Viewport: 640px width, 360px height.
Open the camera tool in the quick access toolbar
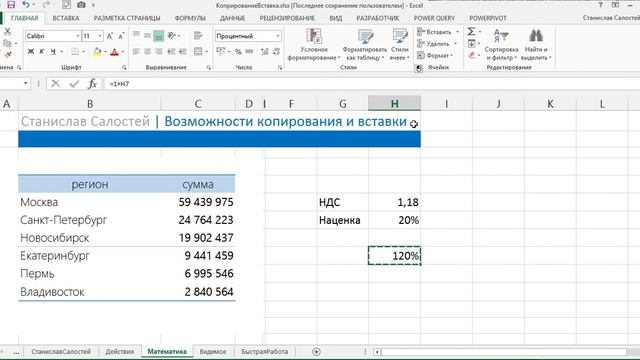[x=81, y=5]
